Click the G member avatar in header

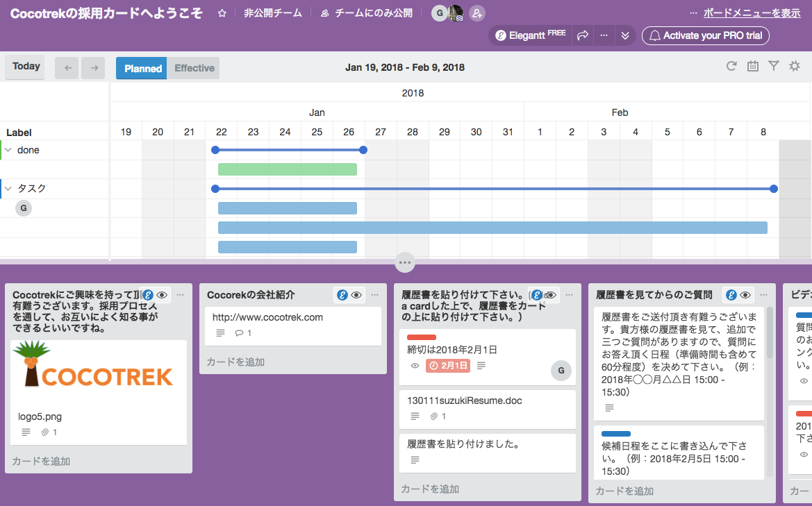click(x=440, y=13)
